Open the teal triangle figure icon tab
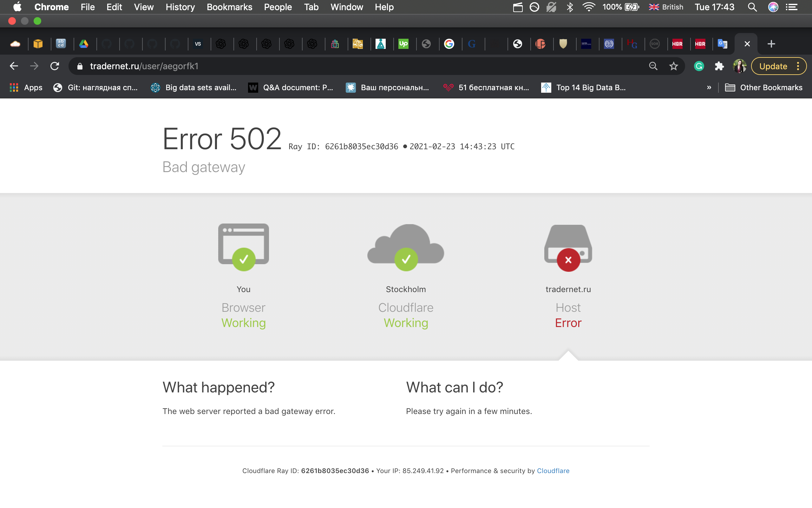 click(381, 44)
